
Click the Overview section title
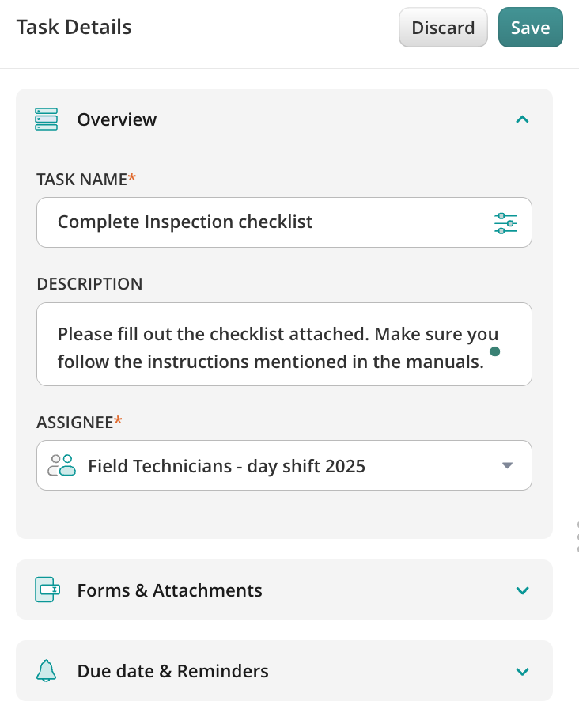tap(117, 119)
